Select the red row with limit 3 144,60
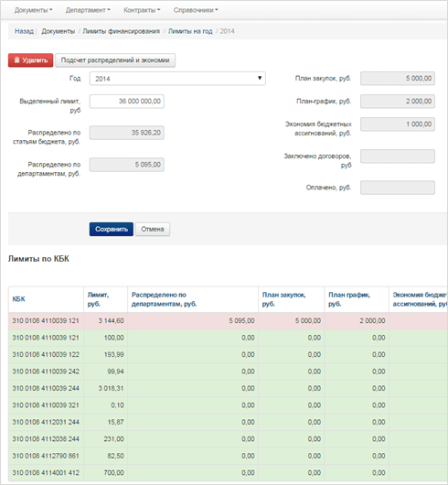Screen dimensions: 448x485 [228, 321]
